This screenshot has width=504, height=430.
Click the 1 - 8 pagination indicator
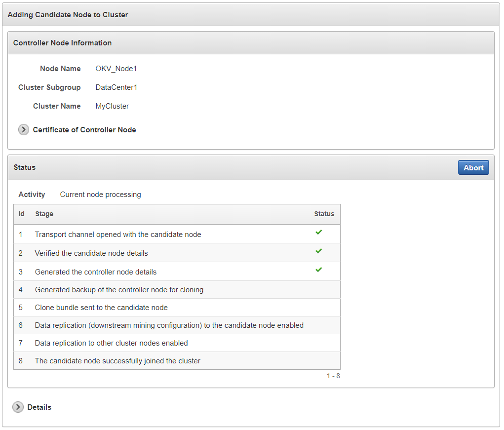pyautogui.click(x=333, y=376)
